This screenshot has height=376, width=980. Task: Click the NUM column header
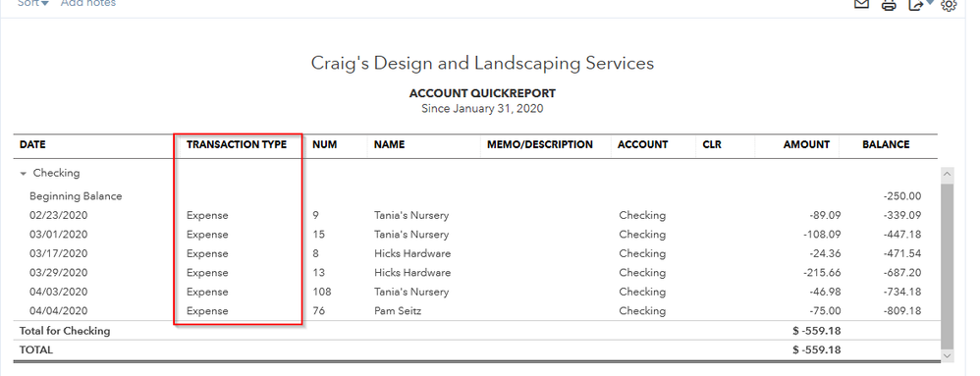pos(324,145)
